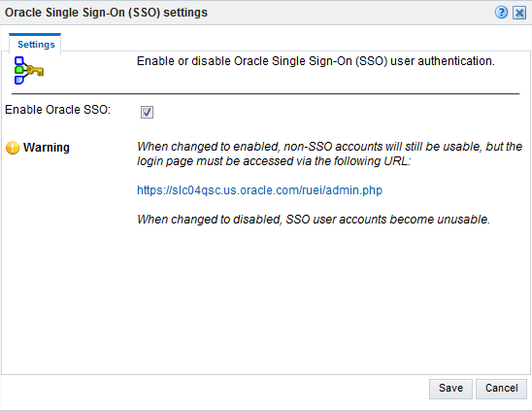Save the SSO settings

coord(450,389)
